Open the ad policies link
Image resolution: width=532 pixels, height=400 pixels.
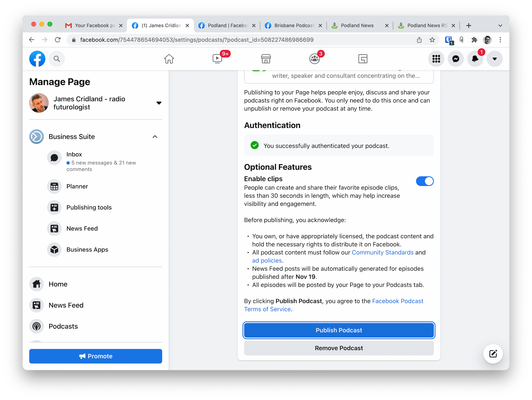pos(267,260)
